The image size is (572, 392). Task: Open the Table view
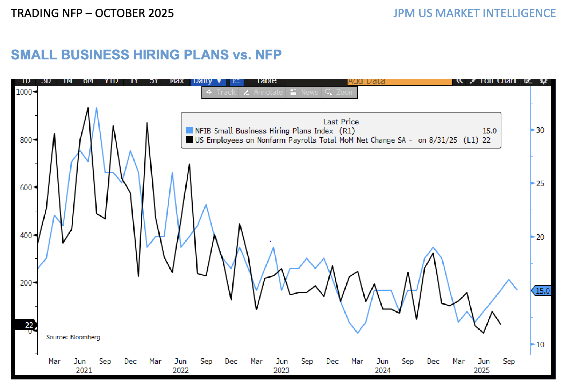tap(266, 82)
